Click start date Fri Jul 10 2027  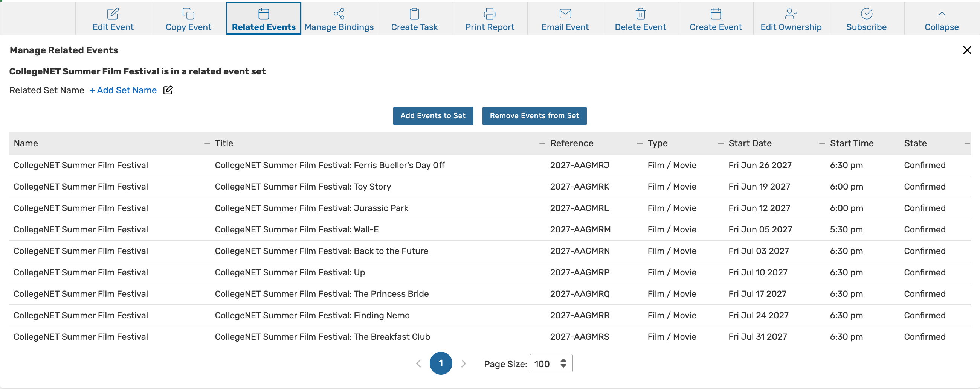coord(758,272)
